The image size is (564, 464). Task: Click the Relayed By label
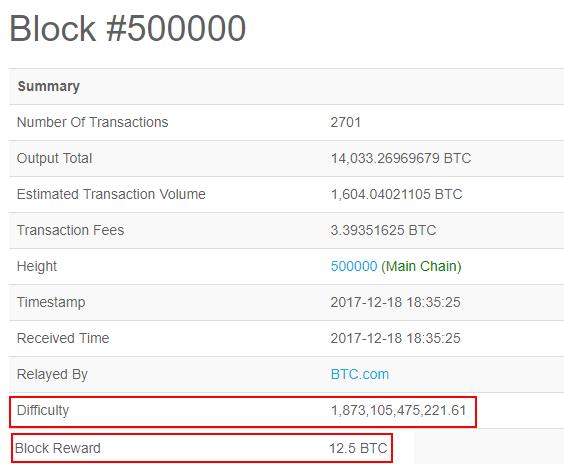(52, 374)
